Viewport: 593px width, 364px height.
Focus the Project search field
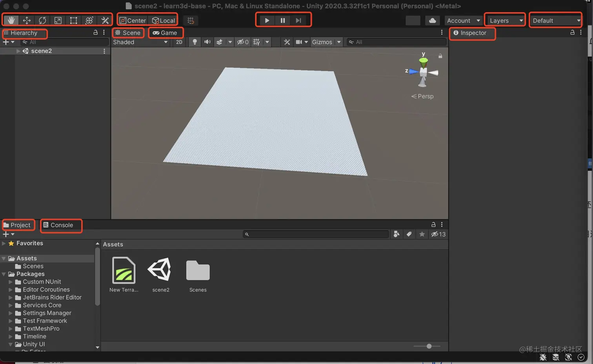click(316, 234)
